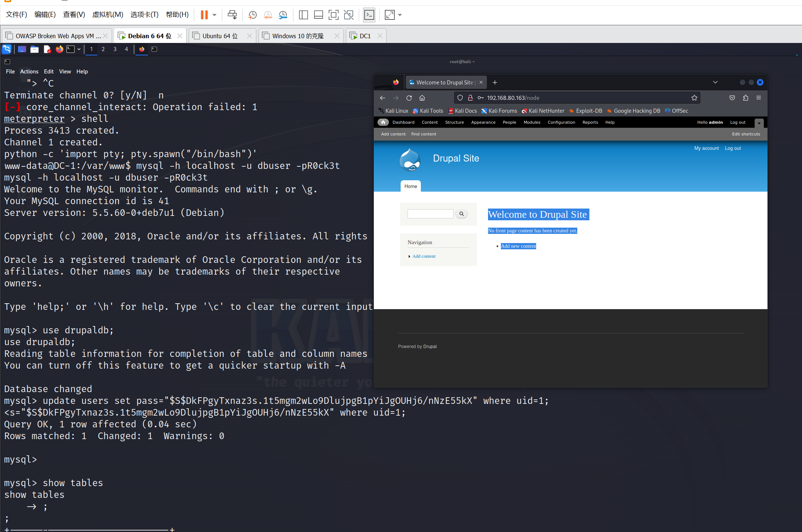Click the Kali dragon applications menu icon

pyautogui.click(x=7, y=49)
